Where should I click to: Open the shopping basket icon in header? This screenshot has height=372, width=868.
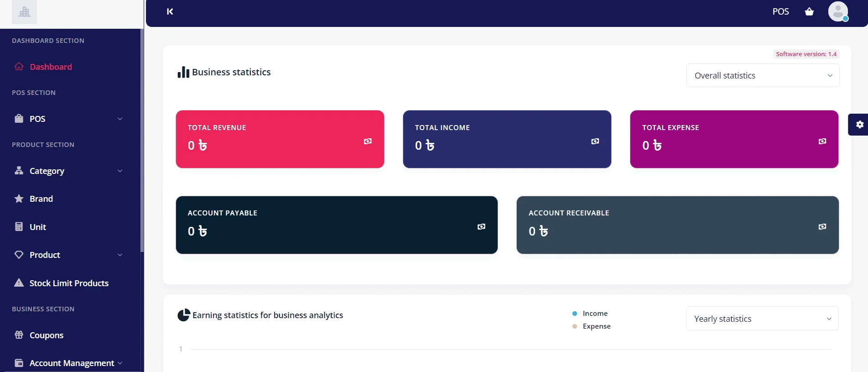point(809,11)
